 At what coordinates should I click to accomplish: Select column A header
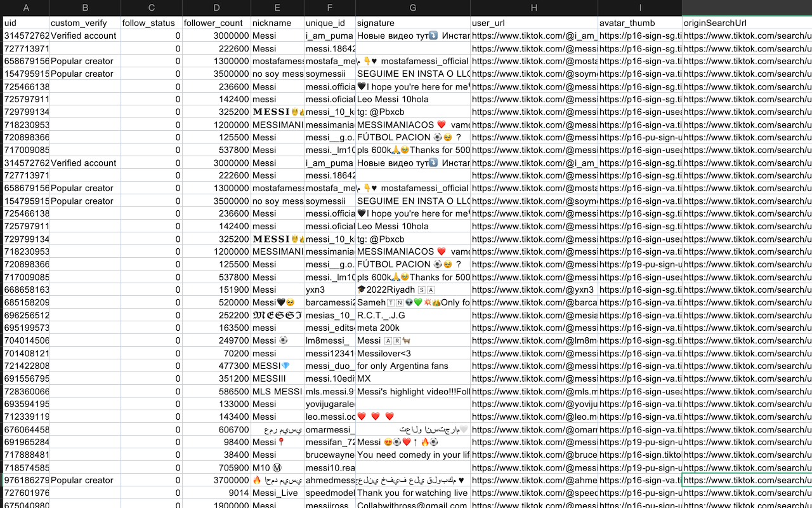pos(26,8)
